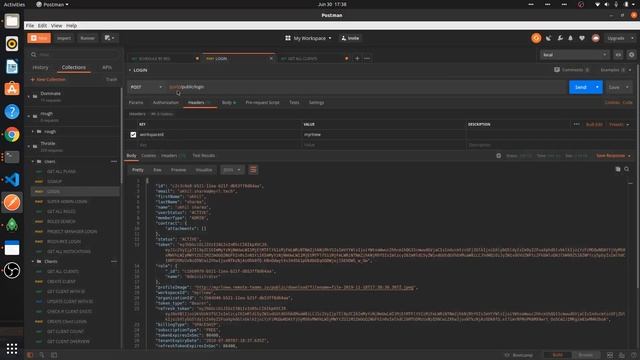
Task: Switch to the APIs sidebar tab
Action: (x=107, y=67)
